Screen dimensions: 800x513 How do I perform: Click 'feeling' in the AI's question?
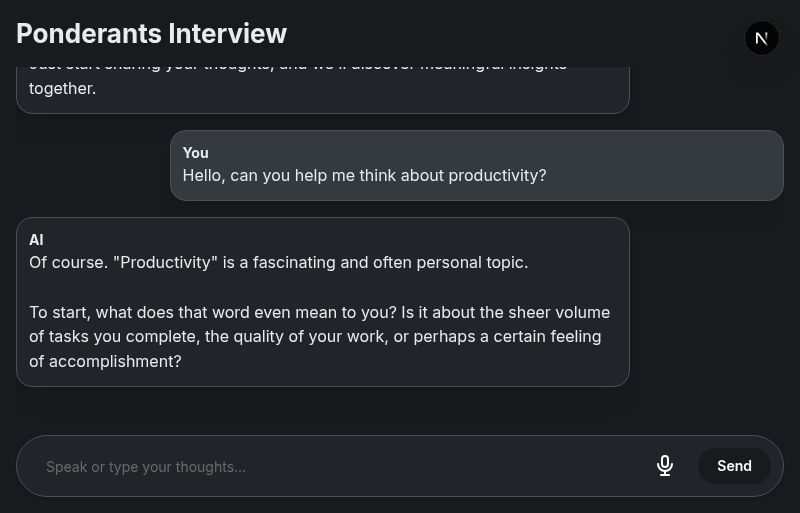(x=572, y=336)
